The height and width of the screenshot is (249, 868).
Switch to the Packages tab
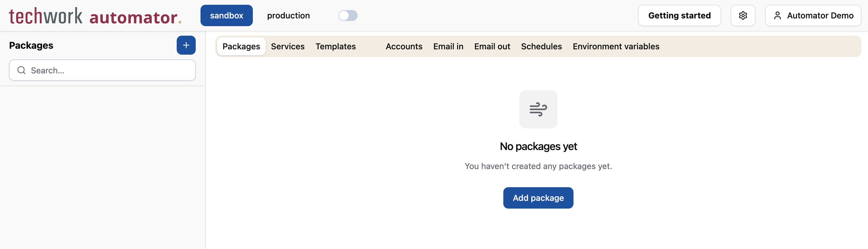click(241, 46)
